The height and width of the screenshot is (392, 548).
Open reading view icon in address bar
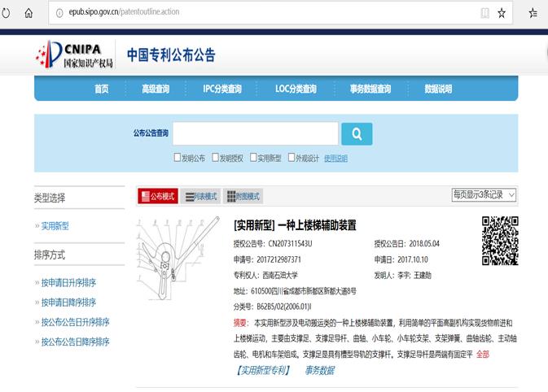click(x=484, y=13)
